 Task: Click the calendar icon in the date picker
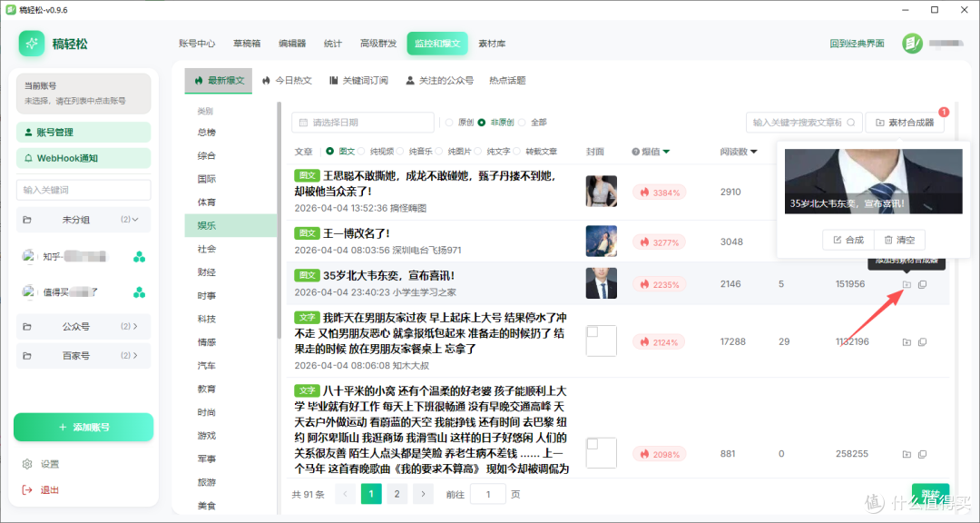pyautogui.click(x=304, y=123)
